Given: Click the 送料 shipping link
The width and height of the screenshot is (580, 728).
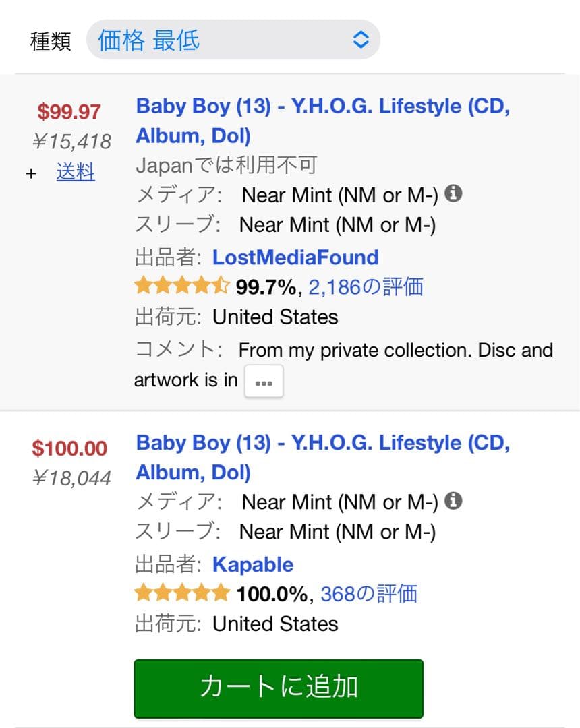Looking at the screenshot, I should pyautogui.click(x=76, y=173).
